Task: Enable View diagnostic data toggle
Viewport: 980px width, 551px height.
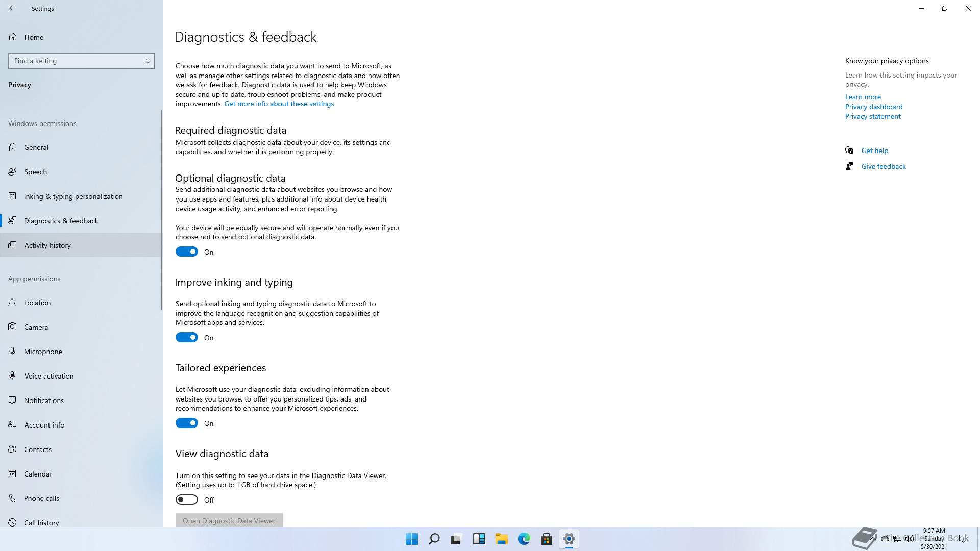Action: [187, 499]
